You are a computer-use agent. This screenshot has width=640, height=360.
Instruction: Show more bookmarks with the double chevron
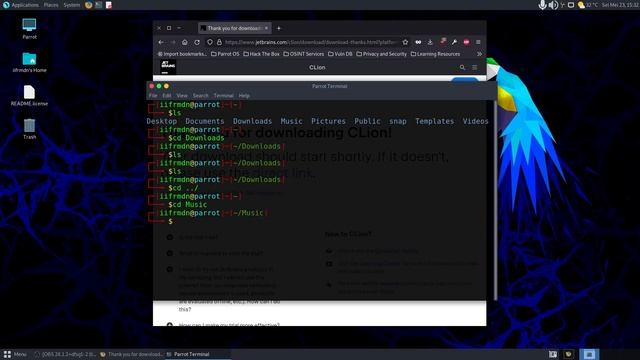click(479, 54)
